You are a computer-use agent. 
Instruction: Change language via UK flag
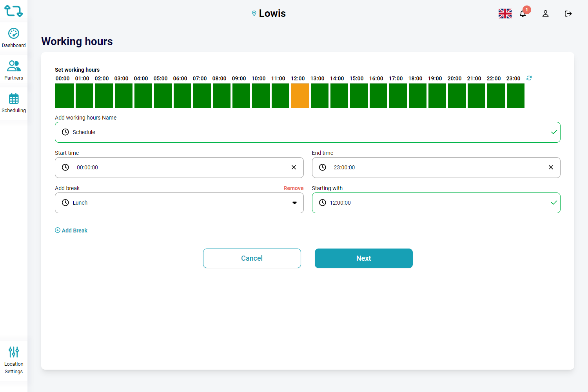[505, 14]
